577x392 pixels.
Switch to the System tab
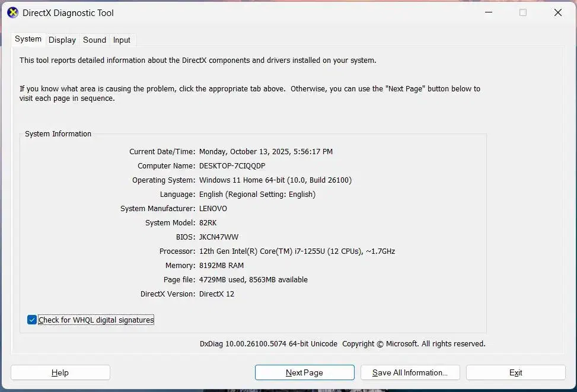28,39
